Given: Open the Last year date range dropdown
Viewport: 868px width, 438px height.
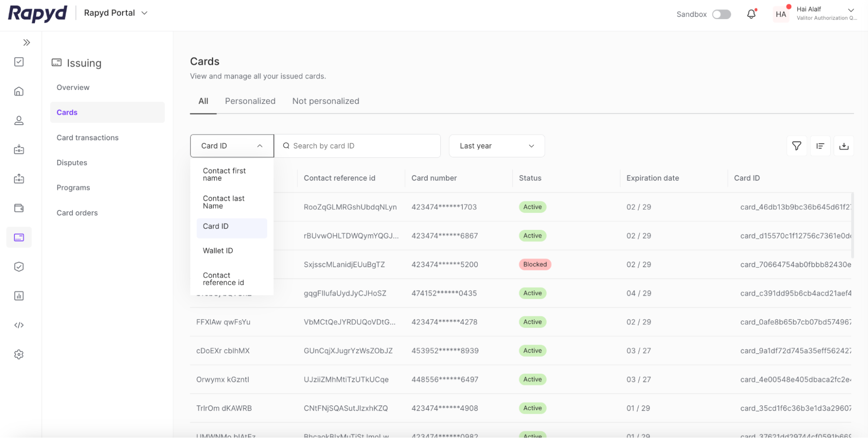Looking at the screenshot, I should [496, 146].
